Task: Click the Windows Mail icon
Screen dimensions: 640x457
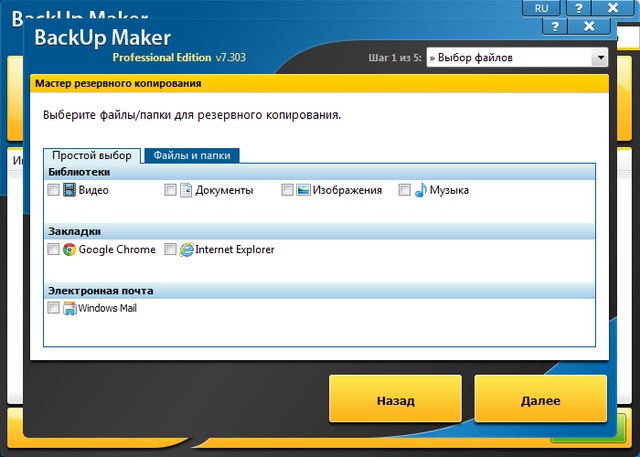Action: tap(70, 308)
